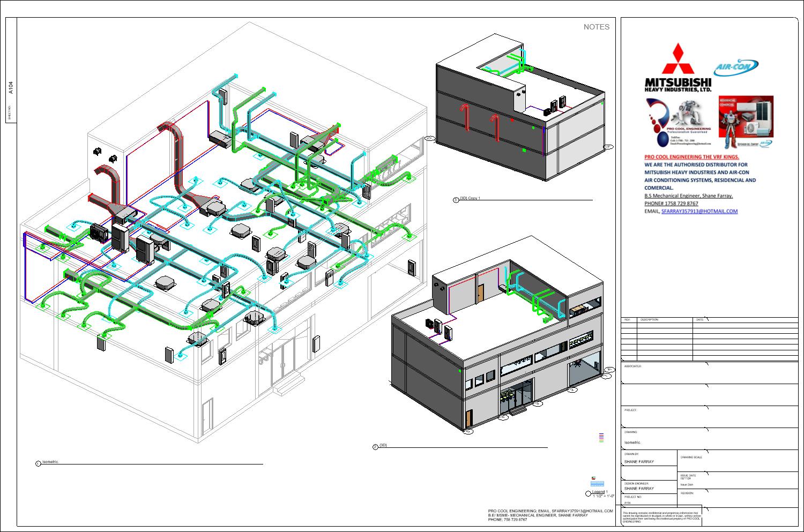
Task: Click A104 under PROJECT NO
Action: pyautogui.click(x=628, y=503)
